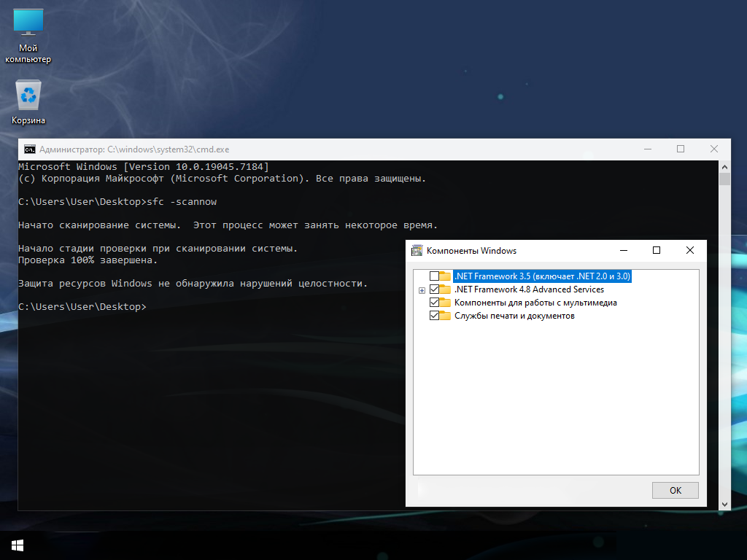Open the Мой компьютер desktop icon

(x=28, y=36)
